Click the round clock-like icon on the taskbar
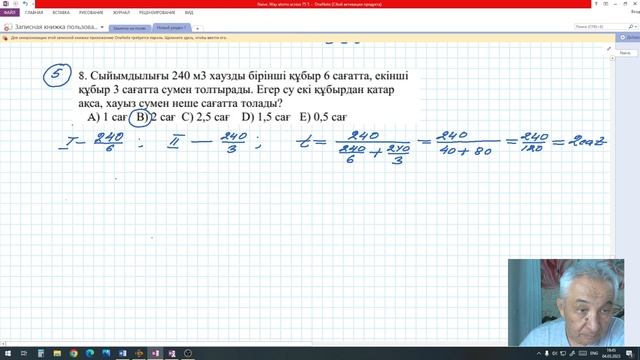This screenshot has width=640, height=360. point(188,353)
